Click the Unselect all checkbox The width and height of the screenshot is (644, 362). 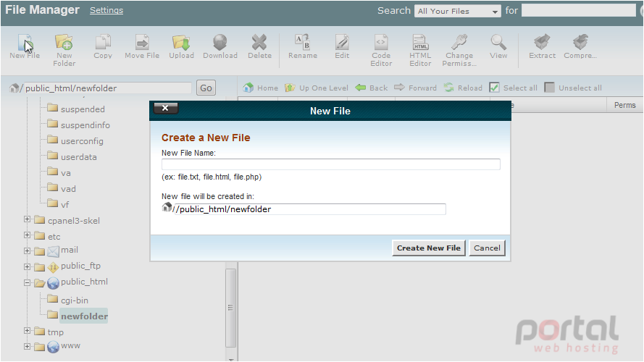[x=549, y=88]
